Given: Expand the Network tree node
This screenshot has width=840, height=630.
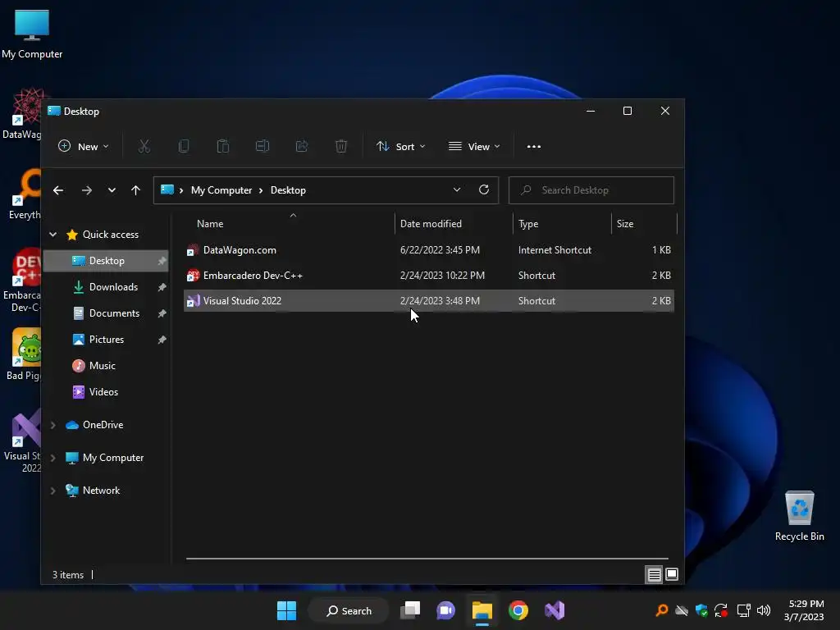Looking at the screenshot, I should [53, 491].
